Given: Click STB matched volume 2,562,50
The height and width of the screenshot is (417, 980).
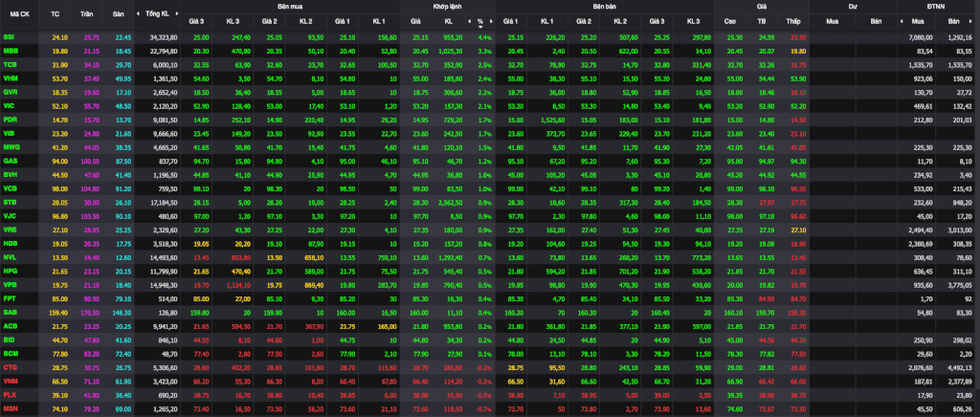Looking at the screenshot, I should [x=450, y=202].
